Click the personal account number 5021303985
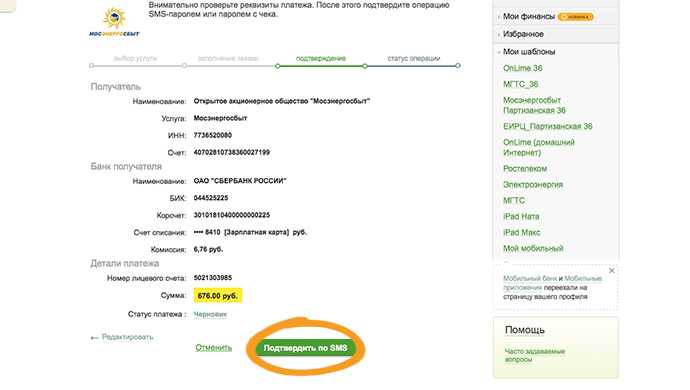The height and width of the screenshot is (390, 690). (213, 278)
